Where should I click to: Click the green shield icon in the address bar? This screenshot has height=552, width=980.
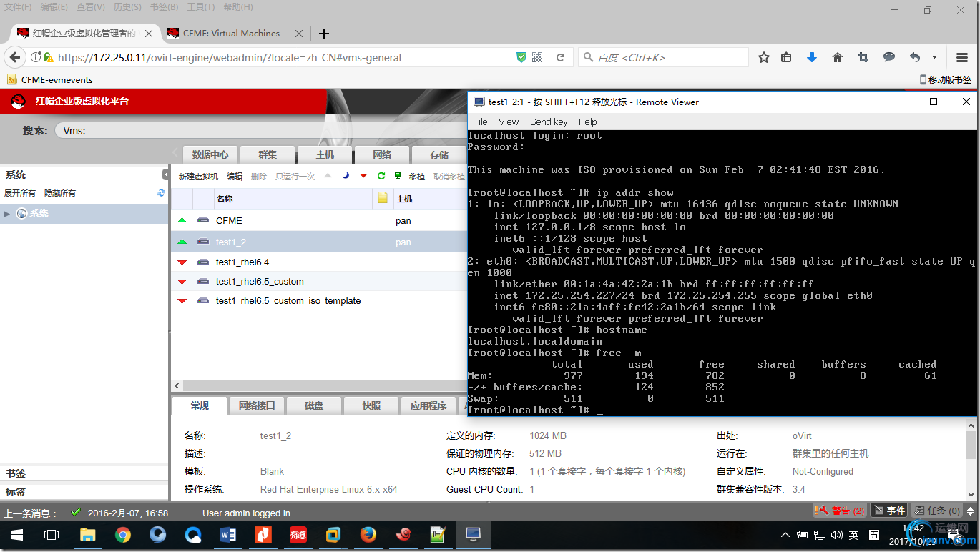pos(521,57)
